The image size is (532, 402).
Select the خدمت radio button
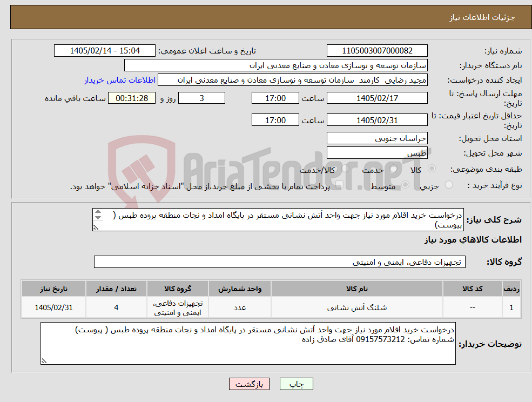pos(393,169)
